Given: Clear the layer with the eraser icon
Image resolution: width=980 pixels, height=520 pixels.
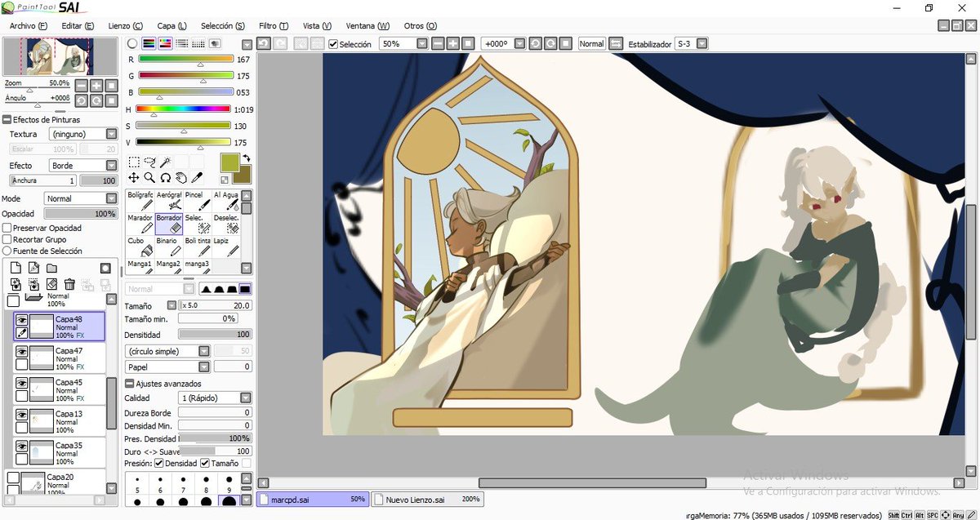Looking at the screenshot, I should (51, 284).
